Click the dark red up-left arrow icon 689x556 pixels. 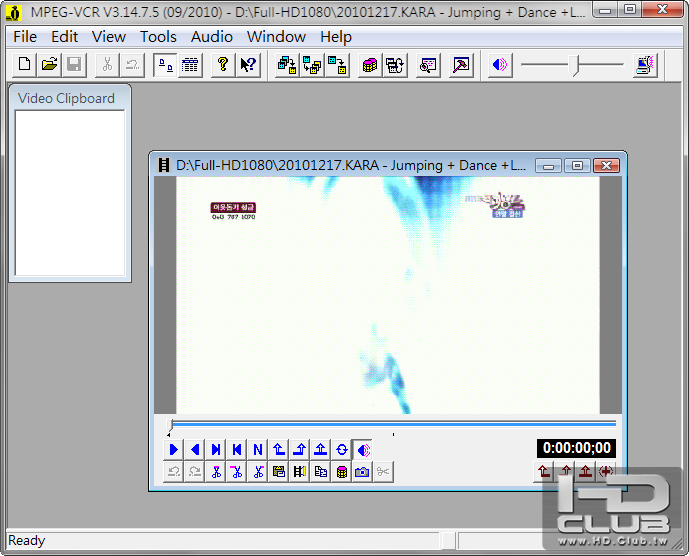[544, 472]
